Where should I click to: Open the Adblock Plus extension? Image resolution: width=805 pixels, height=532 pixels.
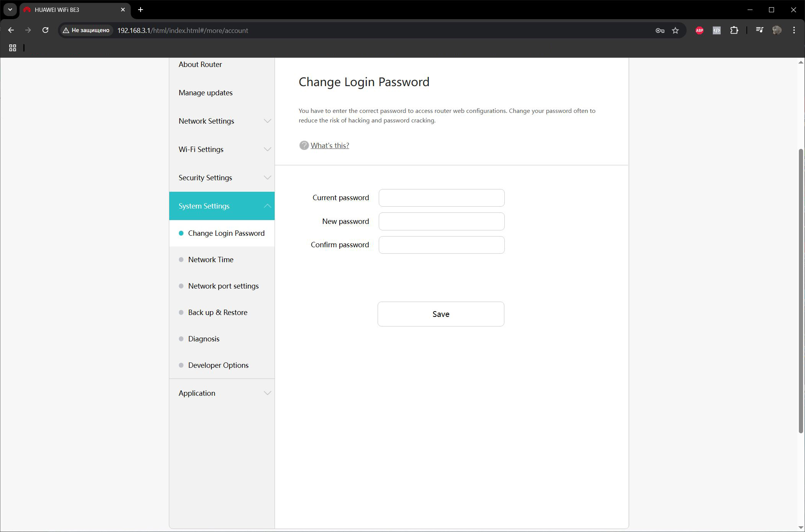pyautogui.click(x=699, y=31)
